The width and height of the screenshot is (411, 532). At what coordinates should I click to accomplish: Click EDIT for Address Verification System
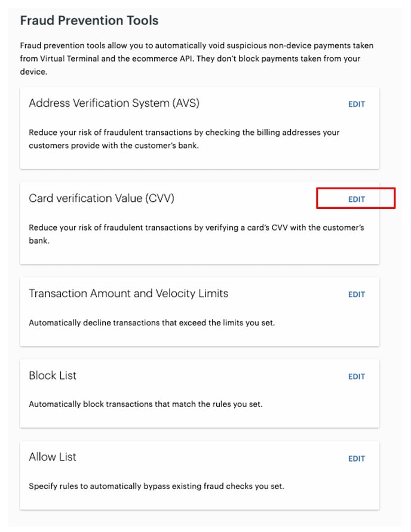(x=357, y=104)
